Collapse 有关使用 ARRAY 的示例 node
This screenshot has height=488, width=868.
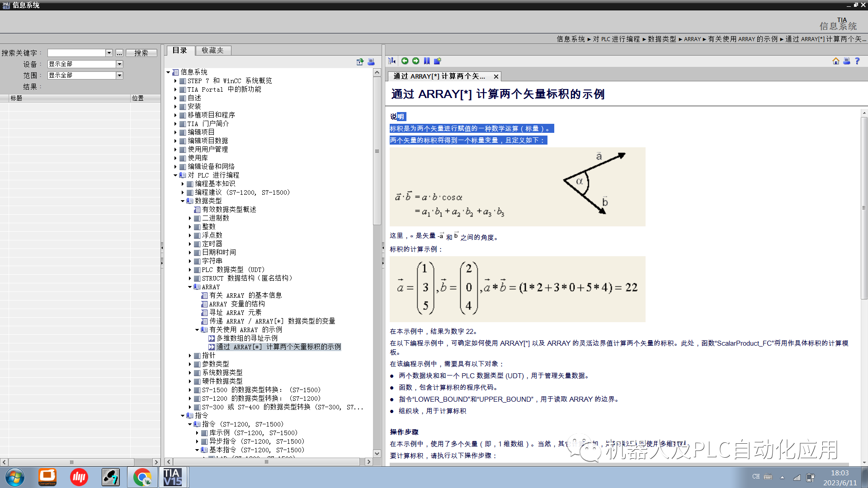coord(197,330)
